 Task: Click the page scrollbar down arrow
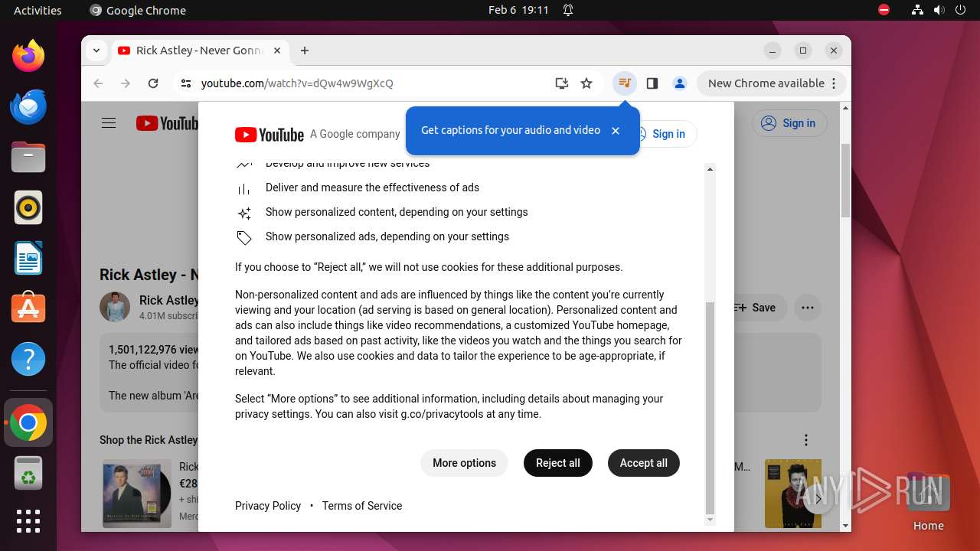tap(845, 526)
